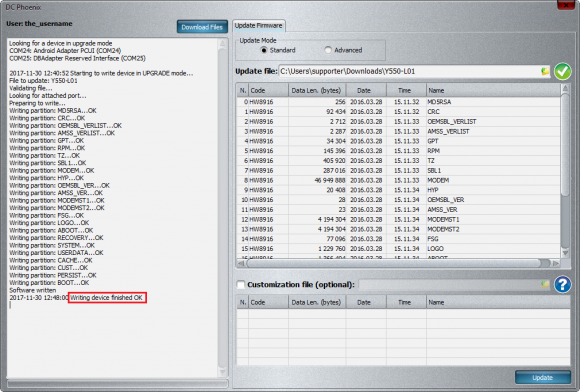This screenshot has height=392, width=580.
Task: Select the OEMSBL_VERLIST row
Action: (x=398, y=122)
